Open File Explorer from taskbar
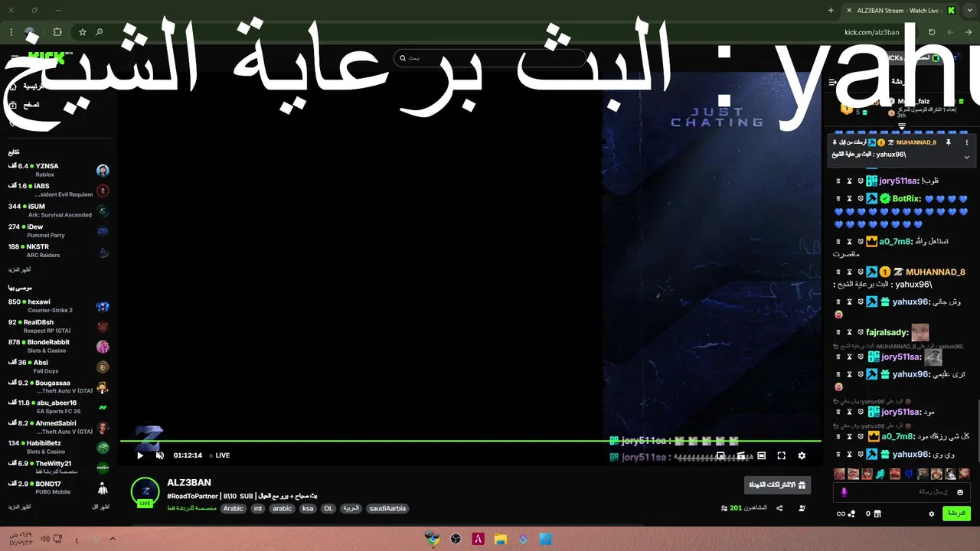980x551 pixels. tap(500, 539)
